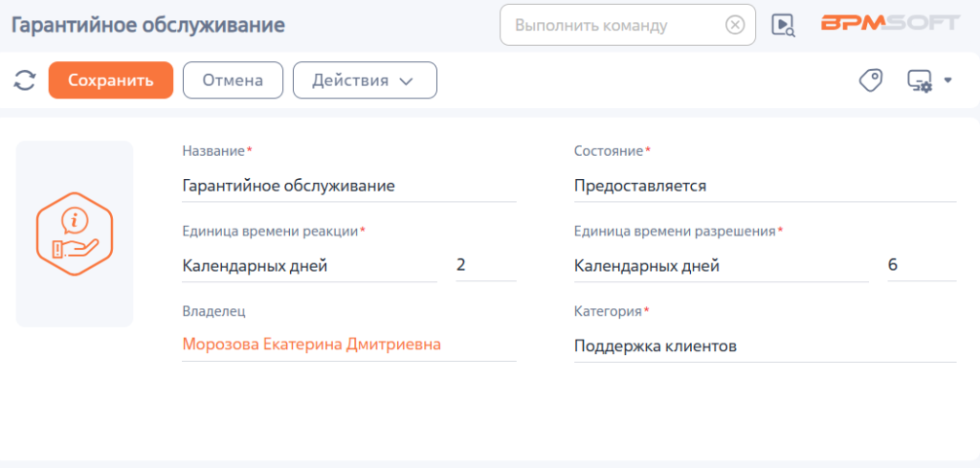Open resolution time unit Календарных дней
Image resolution: width=980 pixels, height=468 pixels.
[x=722, y=266]
